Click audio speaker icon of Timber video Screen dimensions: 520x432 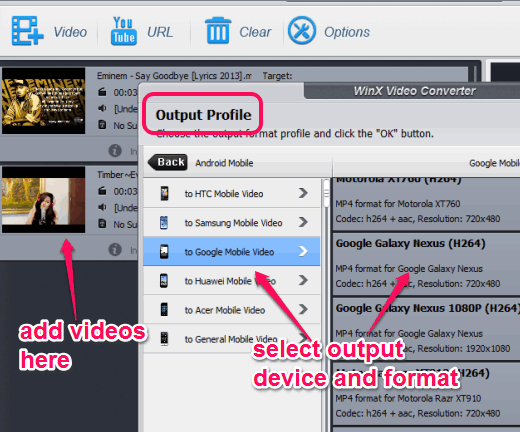click(102, 207)
